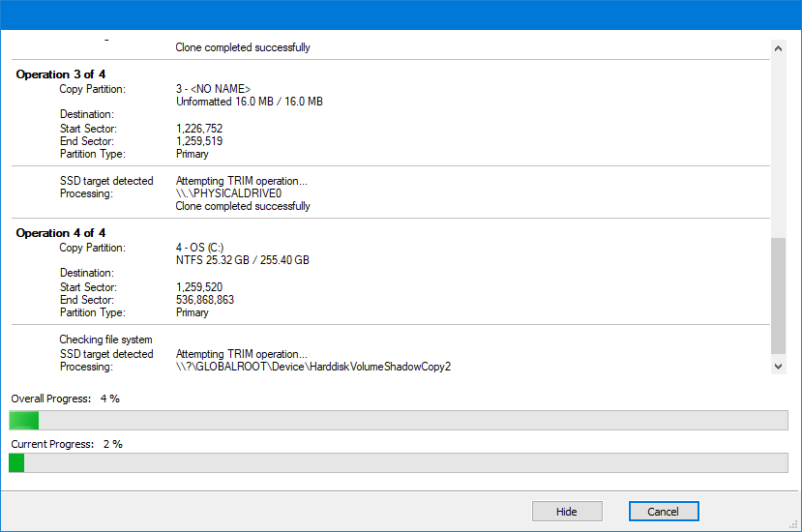Click the 'Checking file system' status text

point(105,340)
